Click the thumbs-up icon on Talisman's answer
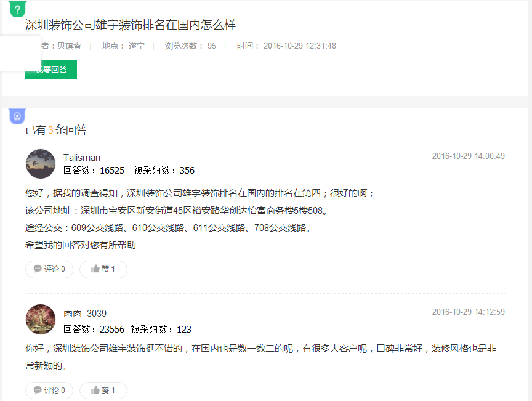 coord(94,269)
